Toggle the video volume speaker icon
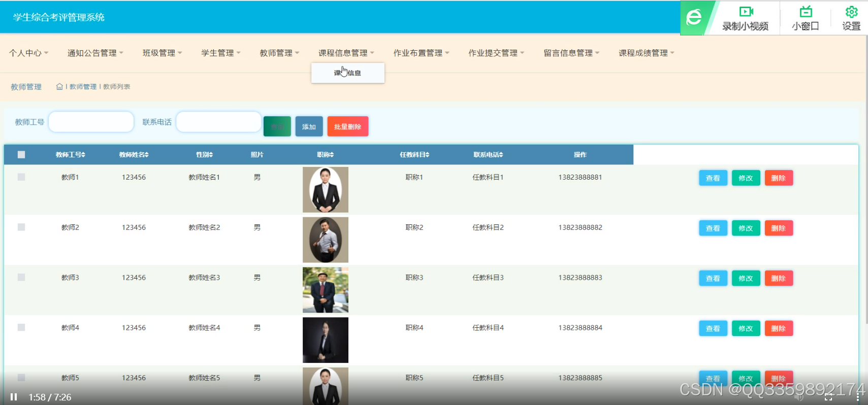This screenshot has height=405, width=868. point(799,397)
